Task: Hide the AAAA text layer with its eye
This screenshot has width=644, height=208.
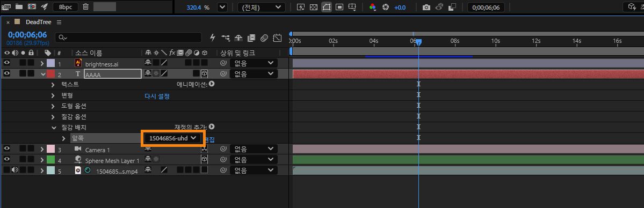Action: point(6,73)
